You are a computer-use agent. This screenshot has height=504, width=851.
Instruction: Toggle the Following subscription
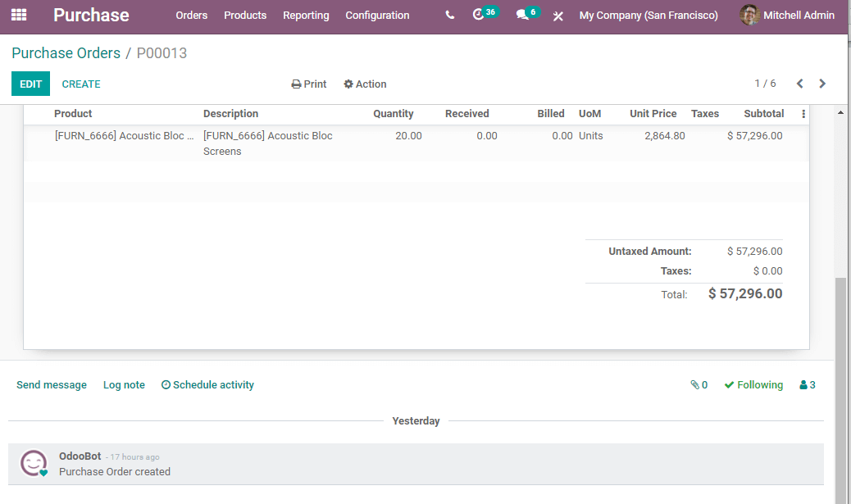[754, 384]
